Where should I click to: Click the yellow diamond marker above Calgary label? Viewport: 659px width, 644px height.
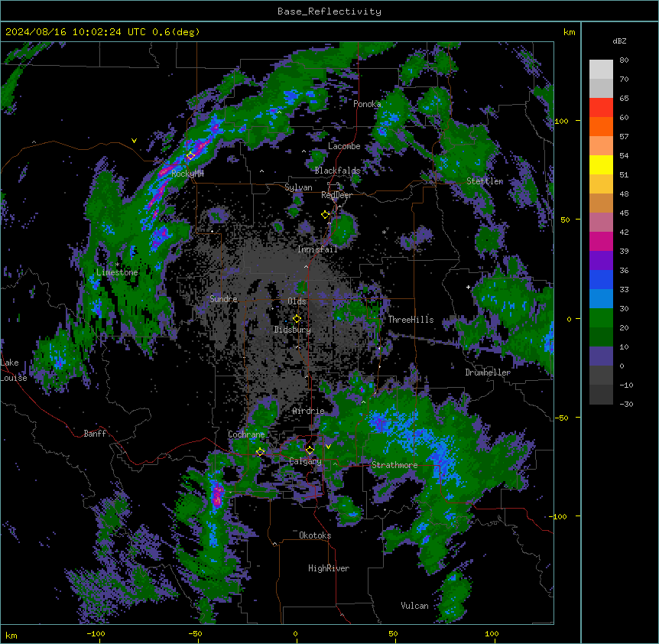click(x=310, y=450)
